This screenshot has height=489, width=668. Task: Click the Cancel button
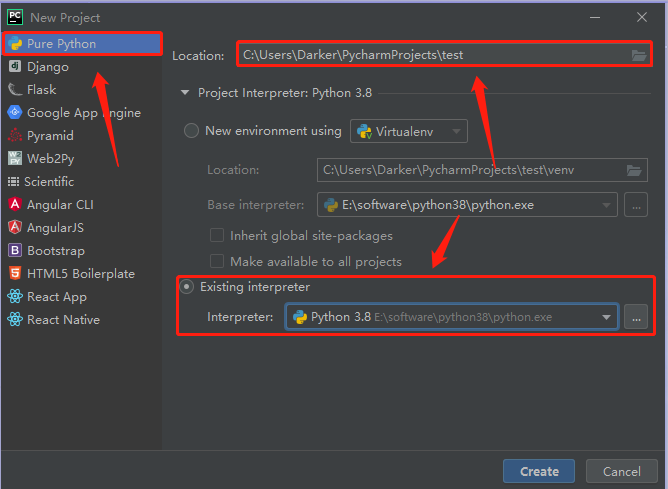622,471
